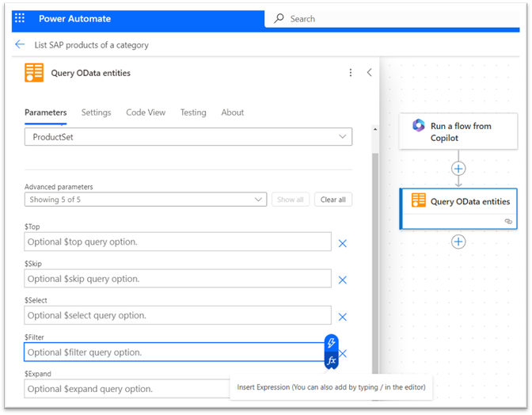Remove the $Skip parameter
This screenshot has width=532, height=415.
tap(343, 280)
